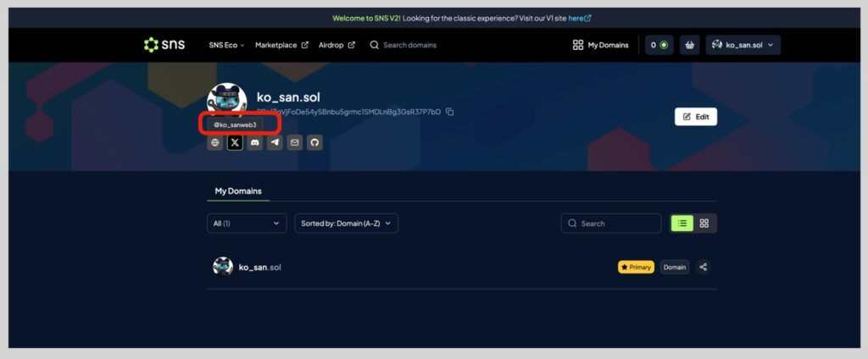Click the ko_san.sol row avatar
The height and width of the screenshot is (359, 868).
coord(223,267)
